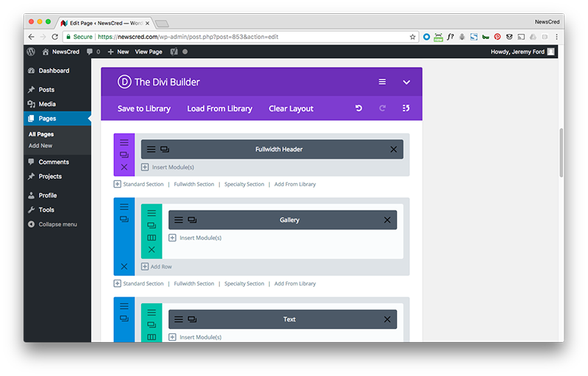Click View Page in admin bar
Image resolution: width=588 pixels, height=376 pixels.
coord(148,52)
